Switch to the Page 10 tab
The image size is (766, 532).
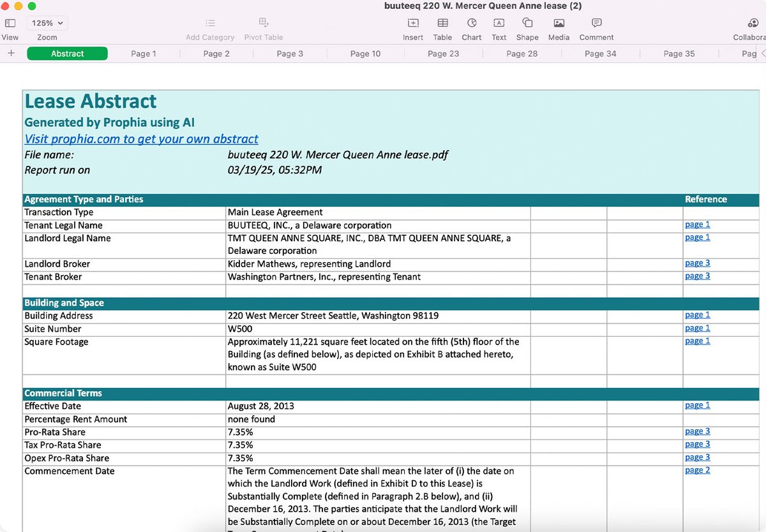(365, 54)
